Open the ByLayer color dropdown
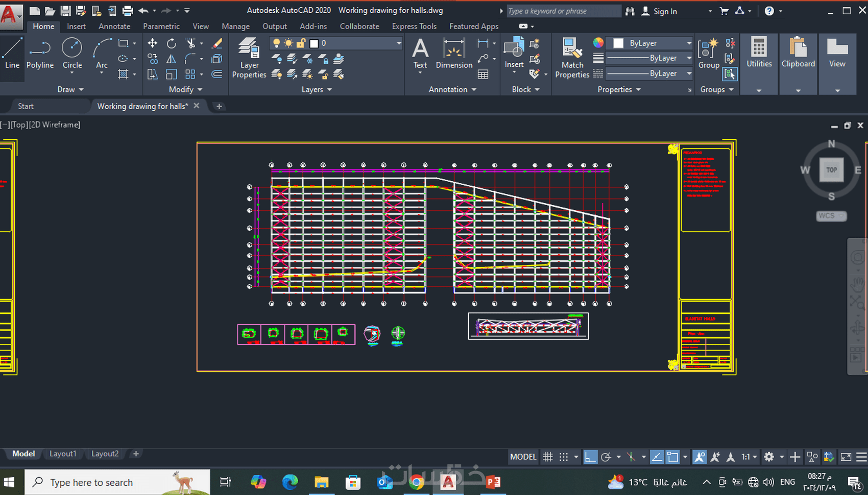Viewport: 868px width, 495px height. (689, 43)
